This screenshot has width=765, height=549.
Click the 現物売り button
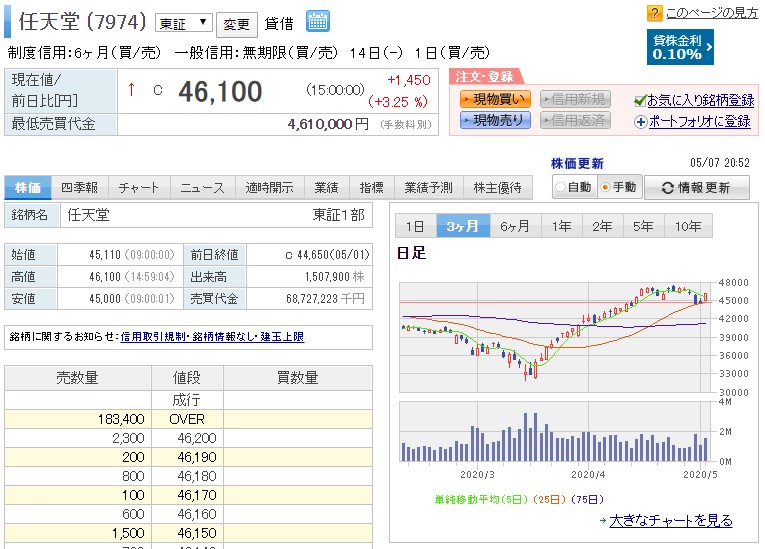point(495,120)
